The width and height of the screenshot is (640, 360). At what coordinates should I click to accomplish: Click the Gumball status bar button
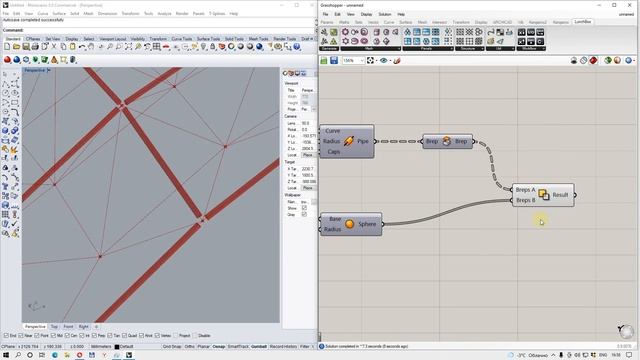(259, 347)
